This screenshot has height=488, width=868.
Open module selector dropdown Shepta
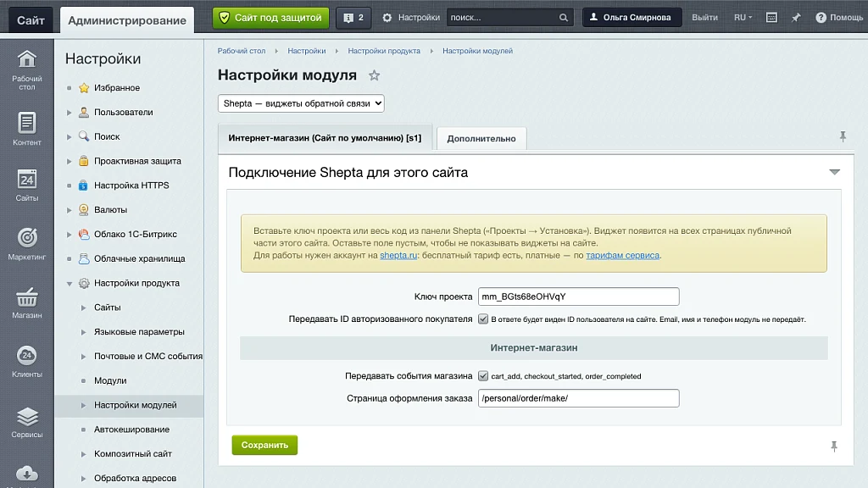[x=301, y=103]
